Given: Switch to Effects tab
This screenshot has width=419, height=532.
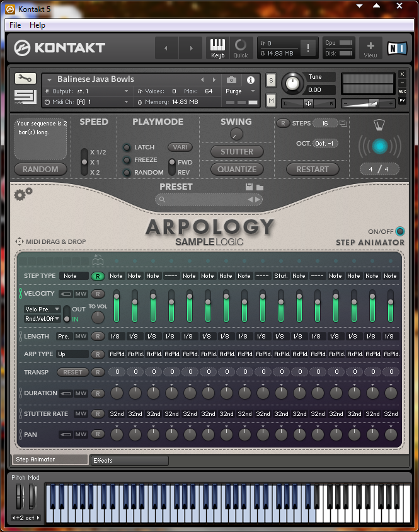Looking at the screenshot, I should pyautogui.click(x=130, y=460).
